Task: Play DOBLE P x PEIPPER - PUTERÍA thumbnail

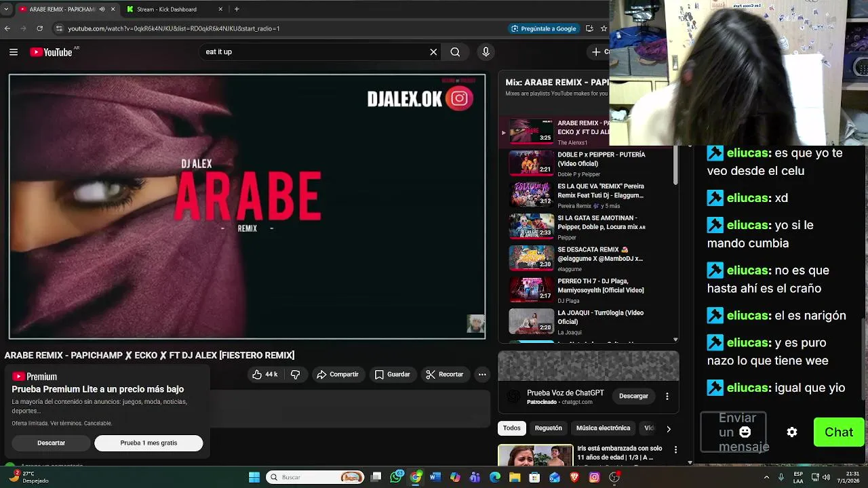Action: pos(531,163)
